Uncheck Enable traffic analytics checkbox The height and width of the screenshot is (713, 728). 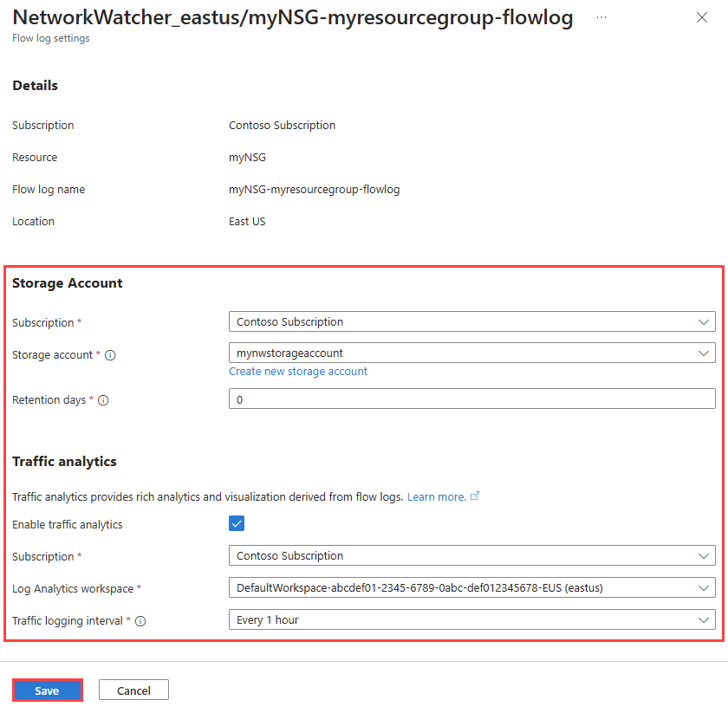pyautogui.click(x=237, y=523)
